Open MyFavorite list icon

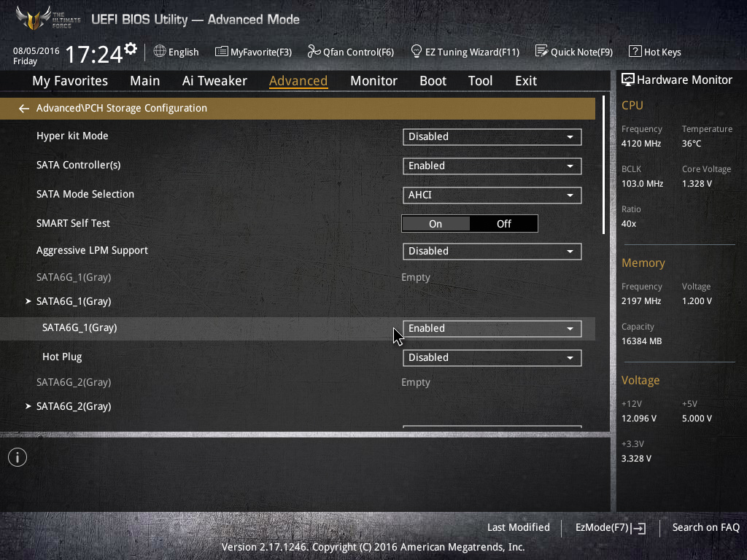222,52
